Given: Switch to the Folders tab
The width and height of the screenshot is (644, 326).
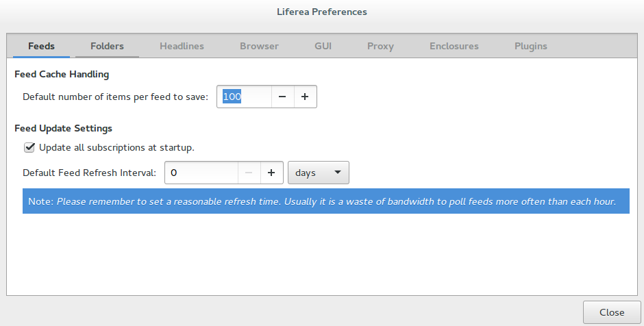Looking at the screenshot, I should coord(107,46).
